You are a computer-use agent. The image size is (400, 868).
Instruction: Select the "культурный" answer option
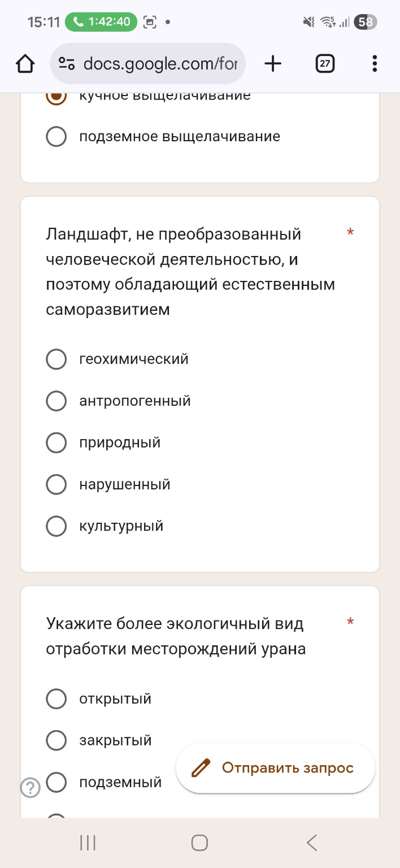coord(56,526)
